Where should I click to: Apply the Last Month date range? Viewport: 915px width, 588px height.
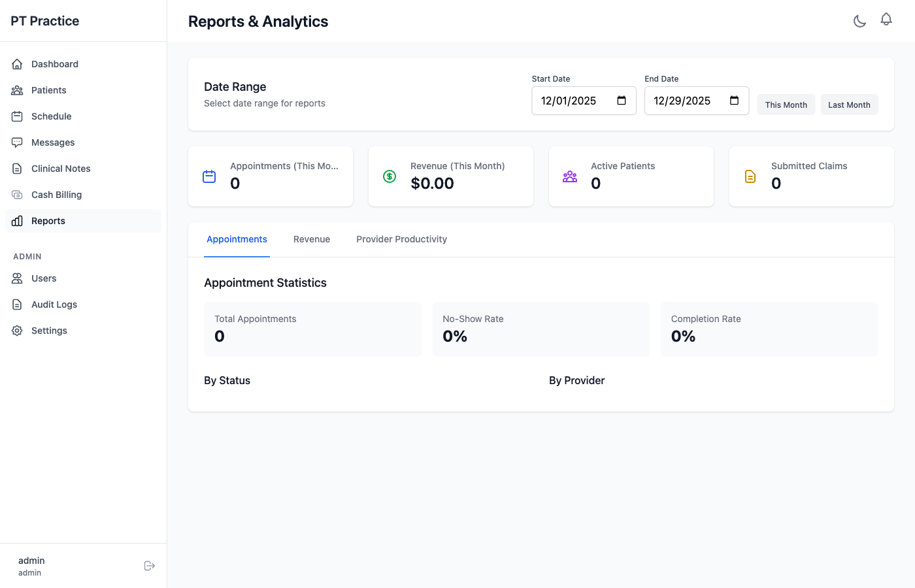pos(849,105)
